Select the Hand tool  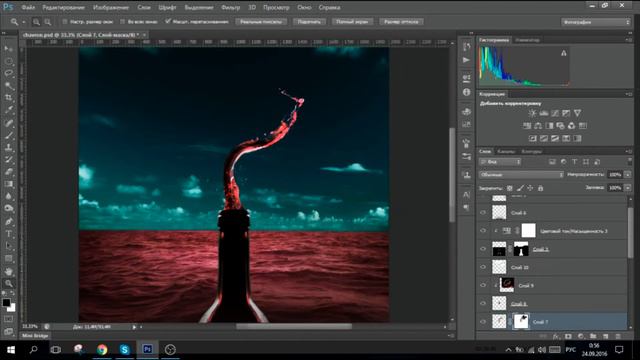tap(8, 271)
